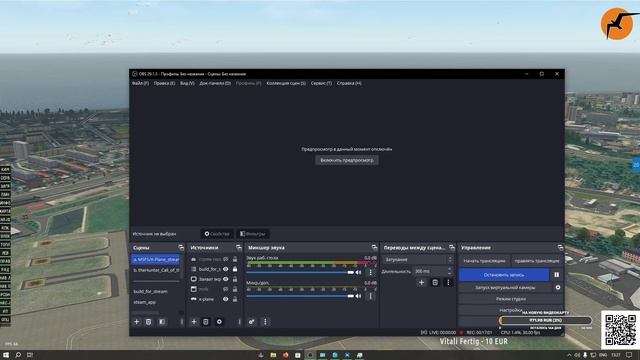Open virtual camera settings gear

click(558, 287)
